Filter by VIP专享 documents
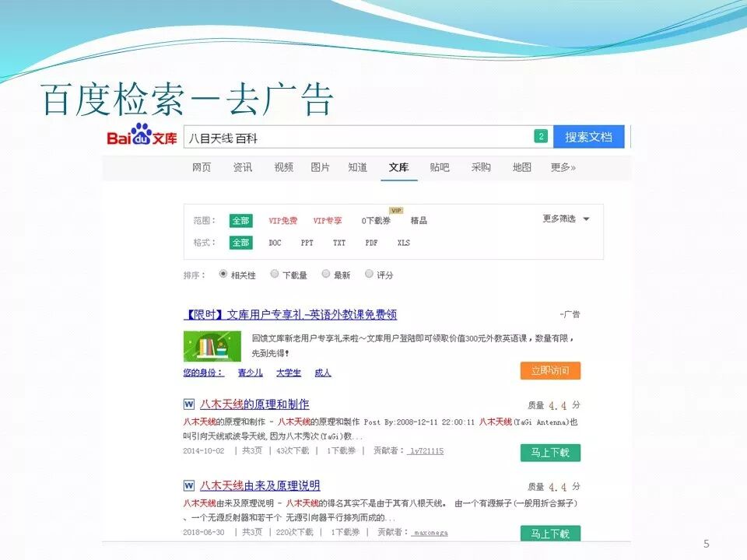This screenshot has height=560, width=747. (x=328, y=220)
